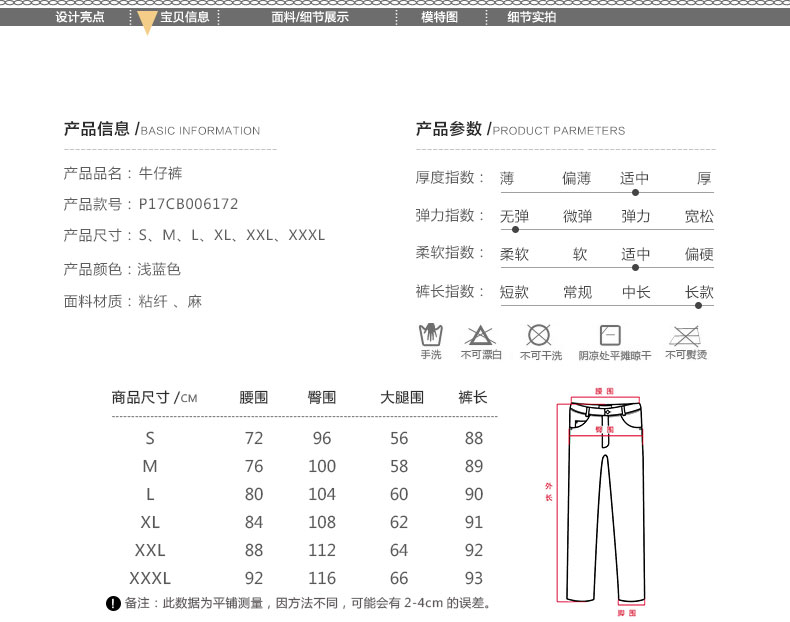Click the dry-flat-in-shade square icon

pos(610,335)
